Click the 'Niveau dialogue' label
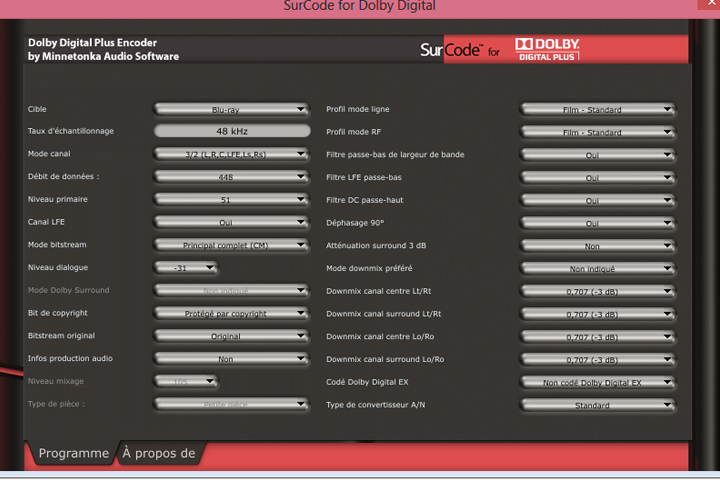The height and width of the screenshot is (480, 720). 58,267
